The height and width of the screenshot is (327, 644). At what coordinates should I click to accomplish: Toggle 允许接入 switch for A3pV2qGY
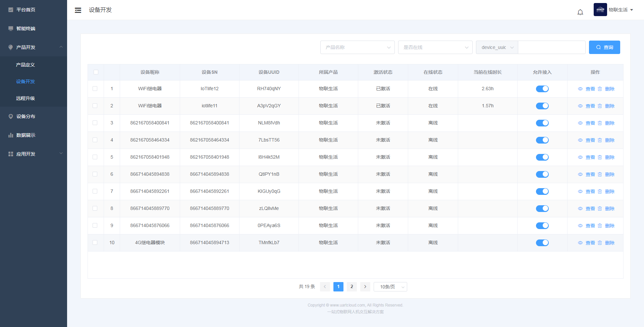point(542,106)
